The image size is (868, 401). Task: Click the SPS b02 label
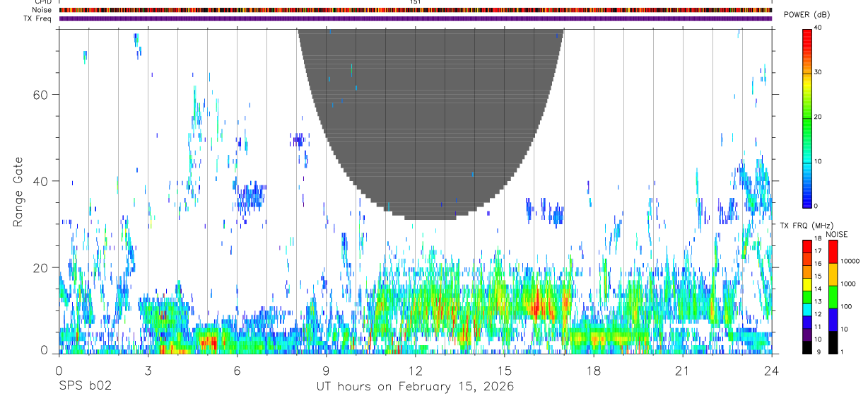tap(85, 387)
